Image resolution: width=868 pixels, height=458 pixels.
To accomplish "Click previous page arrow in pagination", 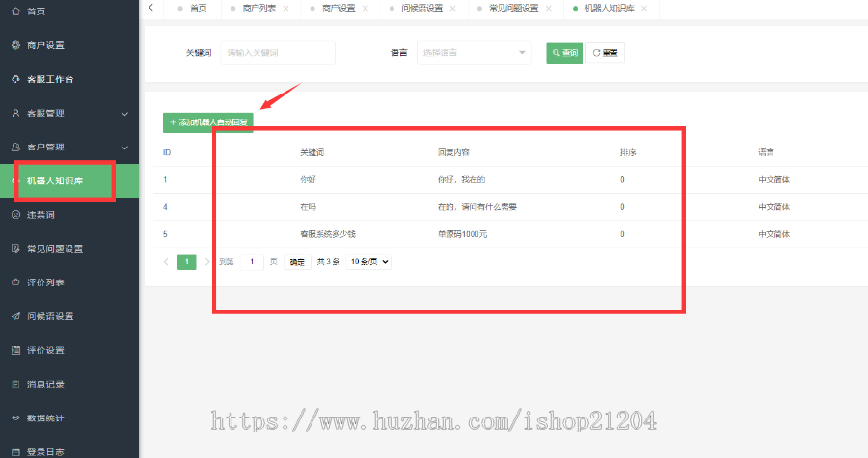I will 166,262.
